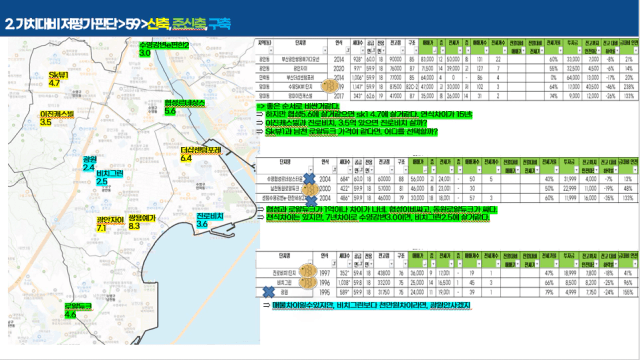Click the 이진캐스빌 3.5 map label

(x=57, y=118)
